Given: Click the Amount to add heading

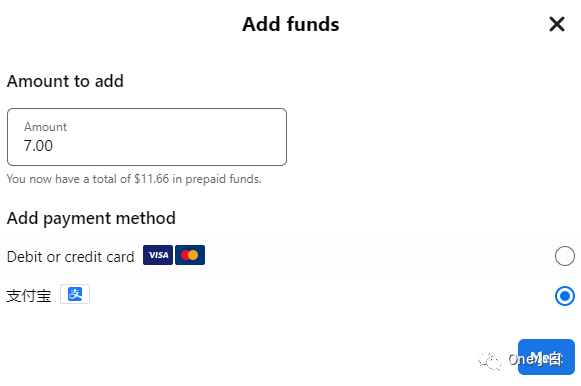Looking at the screenshot, I should click(65, 81).
